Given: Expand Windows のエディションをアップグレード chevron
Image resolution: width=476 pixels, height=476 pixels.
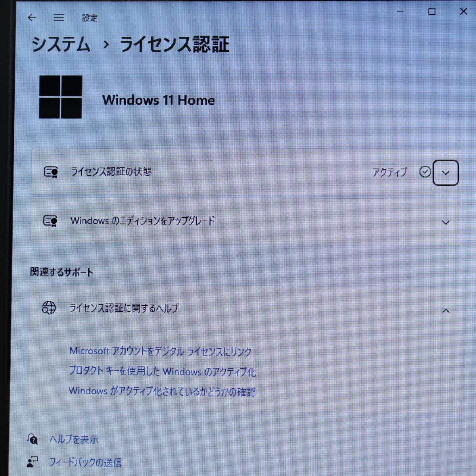Looking at the screenshot, I should click(446, 222).
